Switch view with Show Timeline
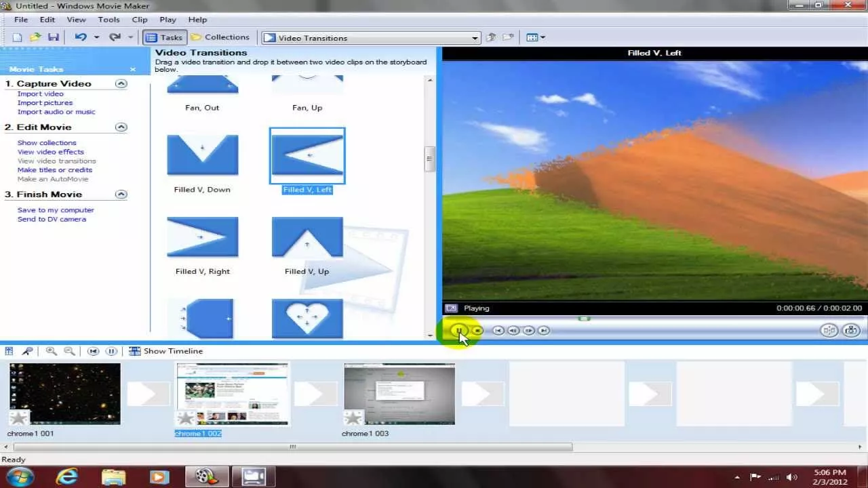The image size is (868, 488). (166, 351)
